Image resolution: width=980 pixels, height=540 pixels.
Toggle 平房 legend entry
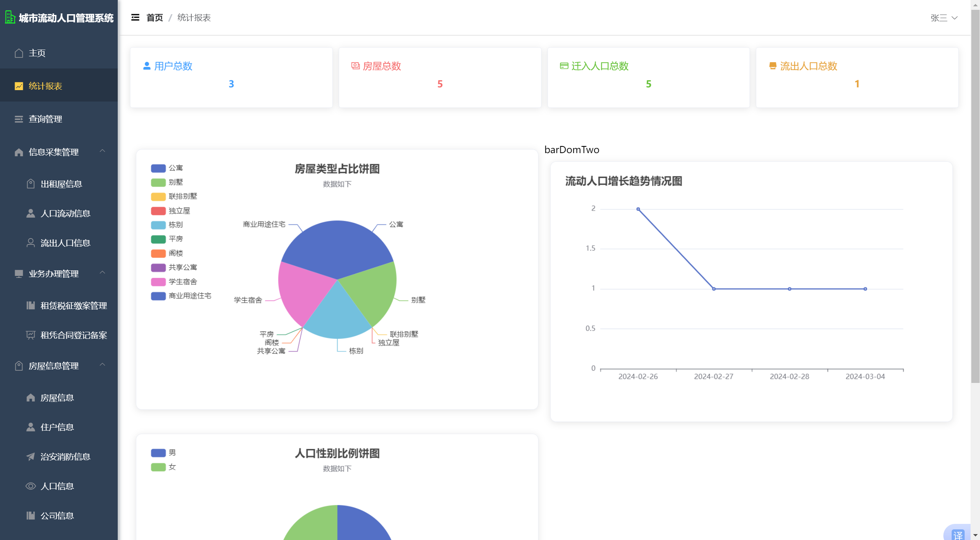[x=167, y=239]
